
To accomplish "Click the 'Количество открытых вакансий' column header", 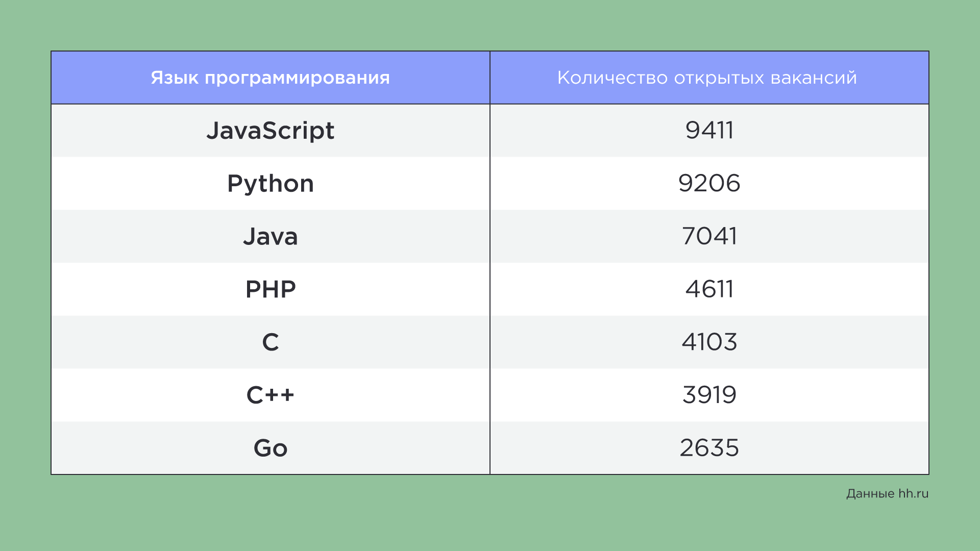I will pos(707,78).
